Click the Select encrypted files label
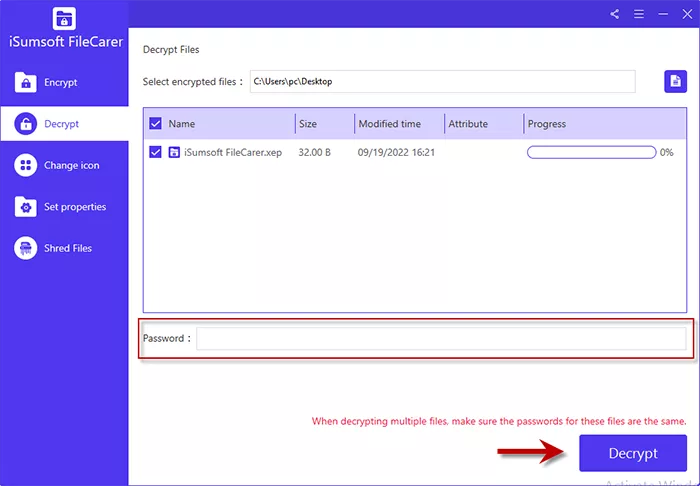Screen dimensions: 700x486 pyautogui.click(x=192, y=82)
